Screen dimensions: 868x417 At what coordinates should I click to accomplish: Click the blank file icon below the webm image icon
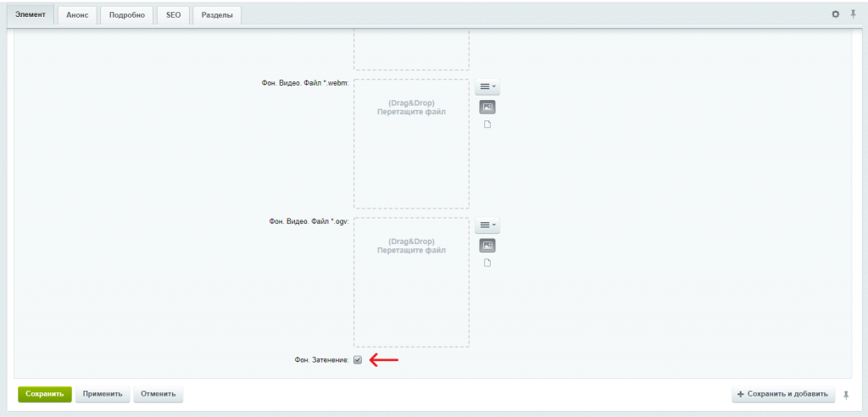487,125
